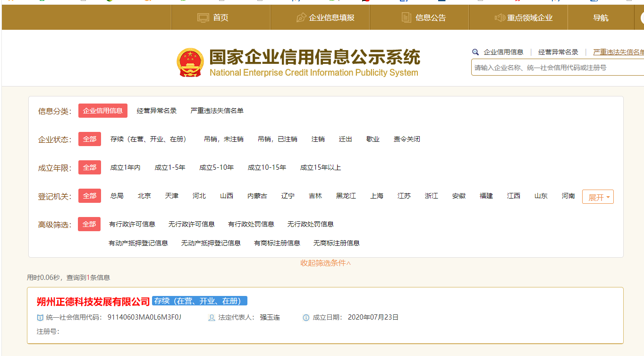Click the enterprise name search input field
This screenshot has width=644, height=356.
pyautogui.click(x=558, y=68)
